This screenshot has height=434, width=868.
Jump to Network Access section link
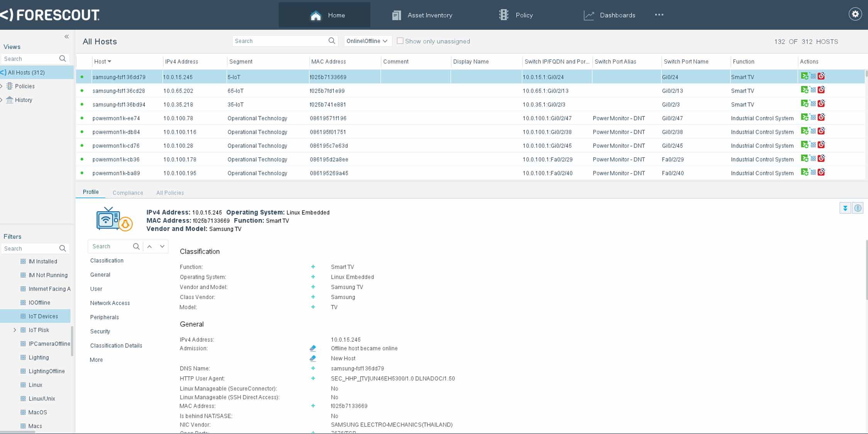[110, 303]
